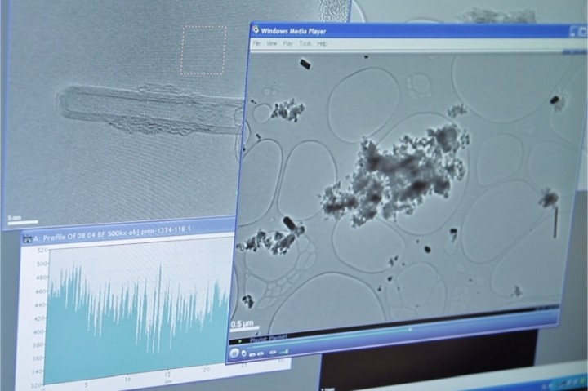Toggle the Mute speaker button
Image resolution: width=588 pixels, height=391 pixels.
pos(272,353)
